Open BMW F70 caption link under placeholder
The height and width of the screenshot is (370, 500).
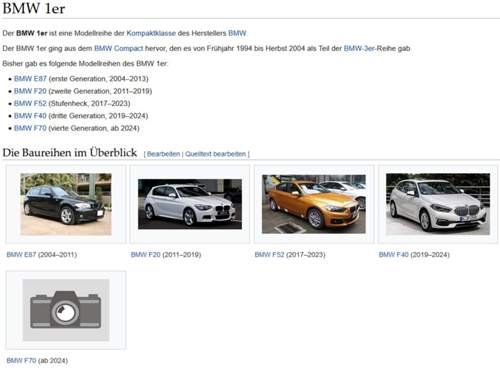click(x=21, y=361)
